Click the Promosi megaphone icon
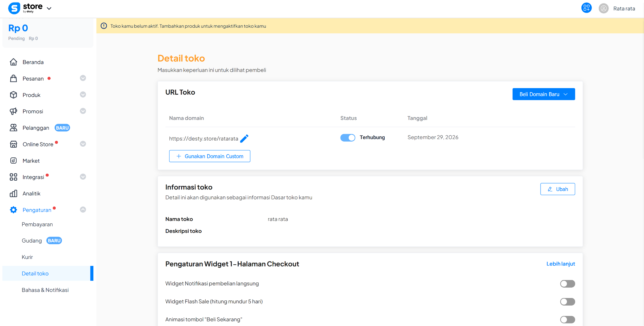Screen dimensions: 644x326 14,111
